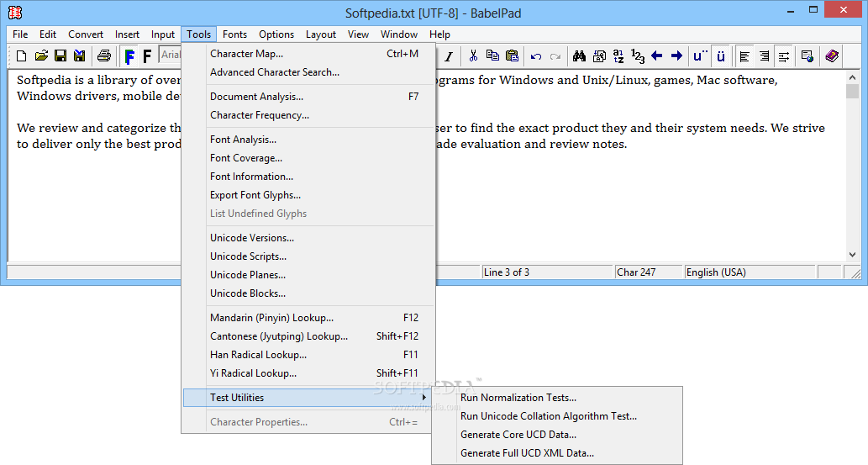868x465 pixels.
Task: Click the Paste clipboard icon
Action: point(512,56)
